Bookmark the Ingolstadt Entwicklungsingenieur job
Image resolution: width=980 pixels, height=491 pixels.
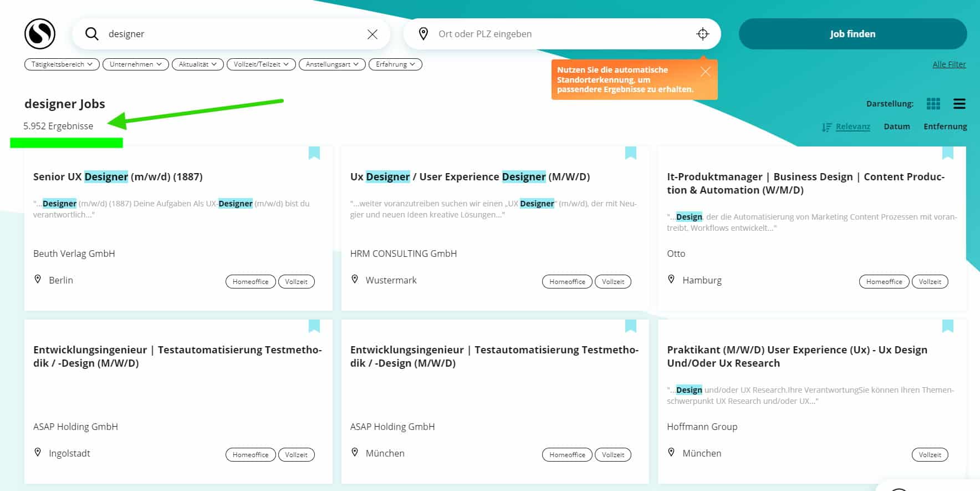(314, 326)
